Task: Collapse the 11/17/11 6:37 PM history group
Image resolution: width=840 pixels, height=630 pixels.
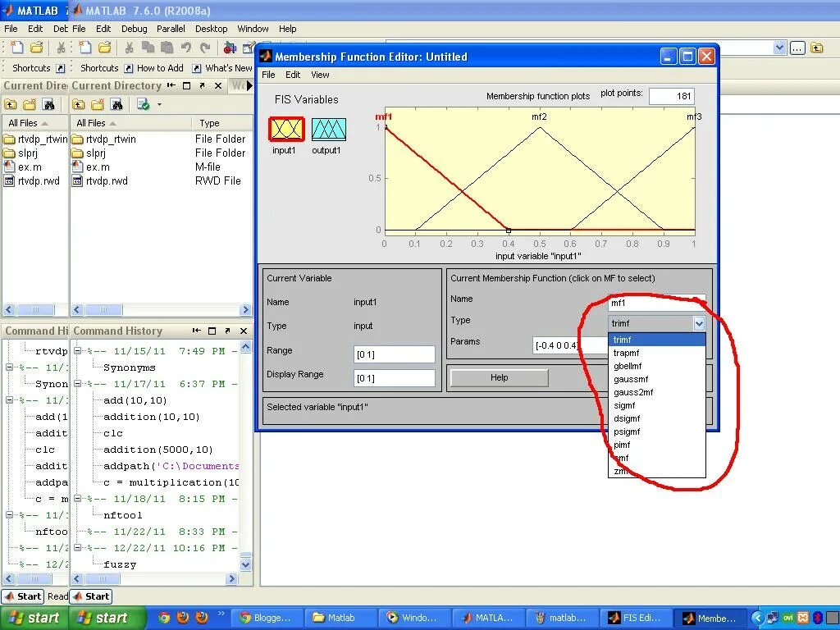Action: (x=78, y=384)
